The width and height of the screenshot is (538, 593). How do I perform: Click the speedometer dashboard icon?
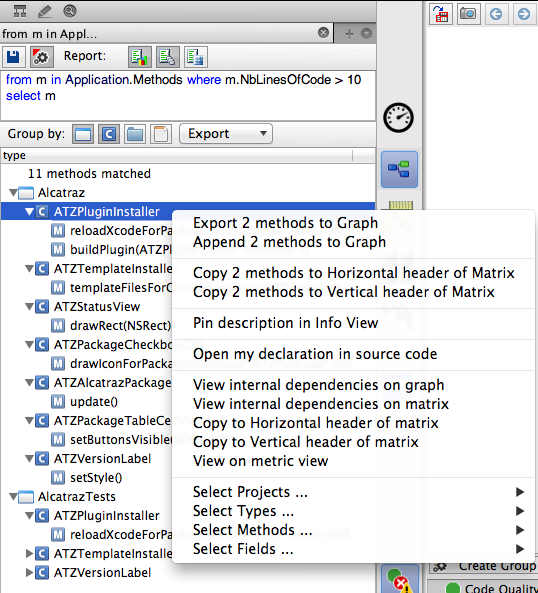tap(398, 118)
